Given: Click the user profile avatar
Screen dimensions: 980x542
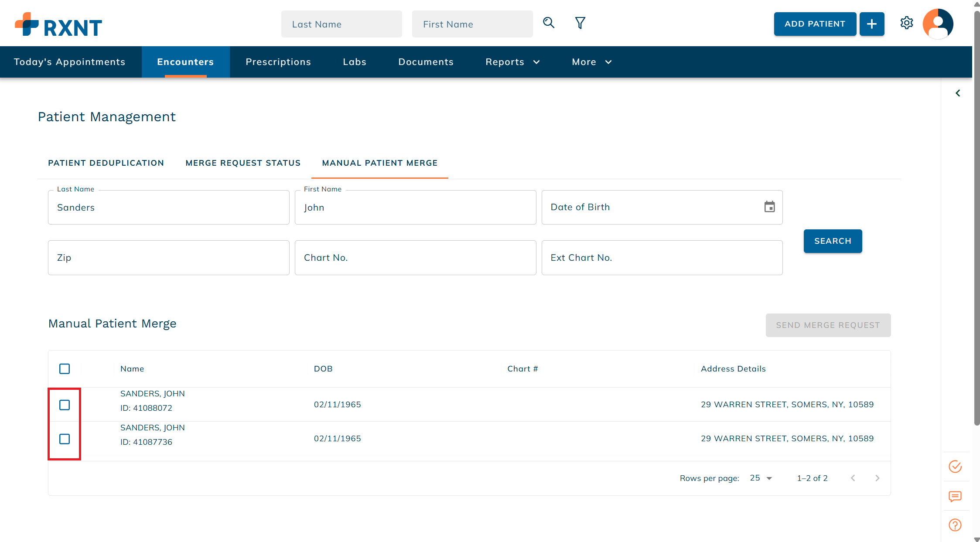Looking at the screenshot, I should 938,24.
